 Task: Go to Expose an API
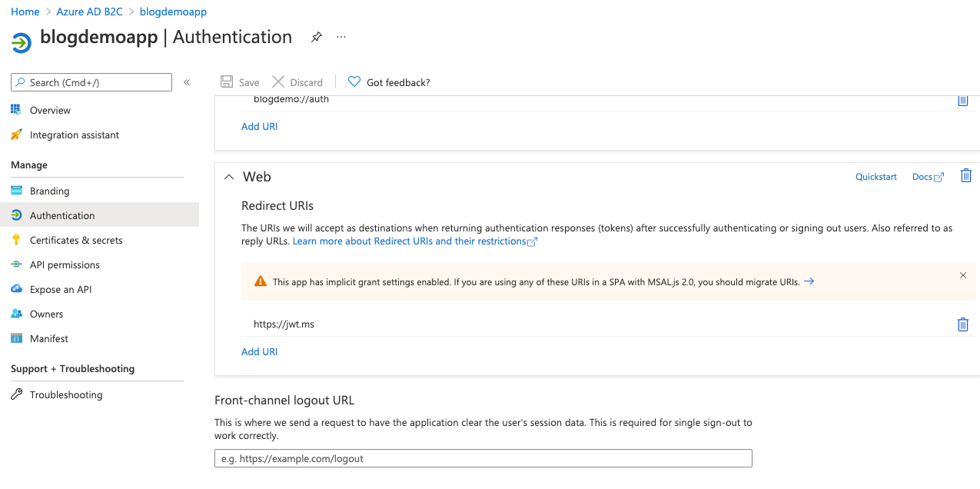(61, 289)
